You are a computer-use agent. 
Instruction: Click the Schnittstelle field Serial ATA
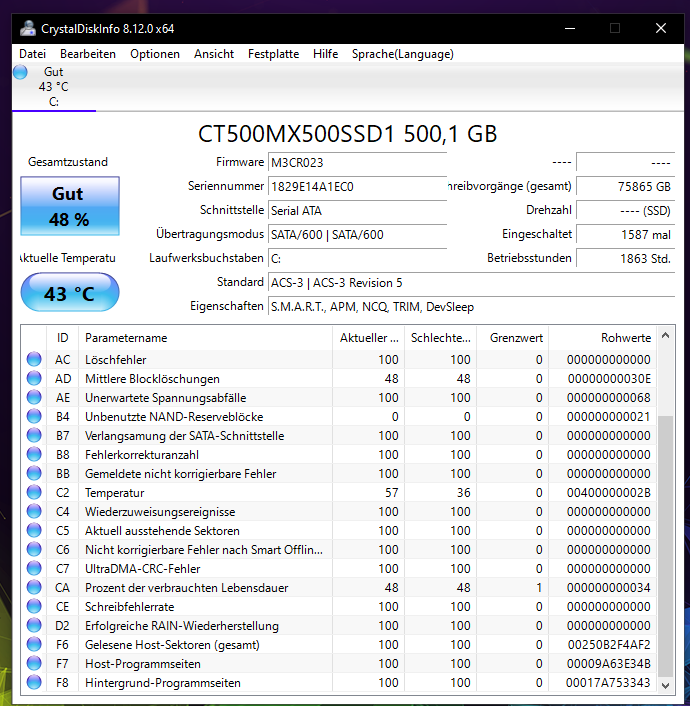[x=358, y=210]
